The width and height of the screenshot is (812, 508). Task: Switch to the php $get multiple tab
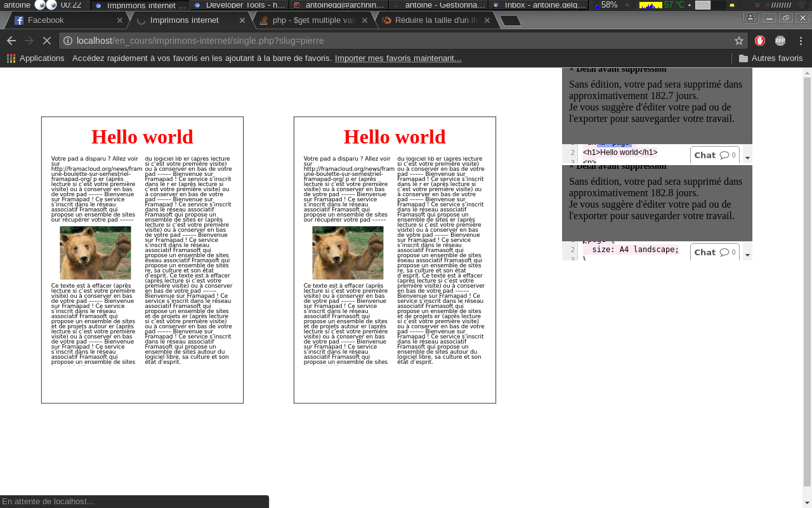[311, 20]
